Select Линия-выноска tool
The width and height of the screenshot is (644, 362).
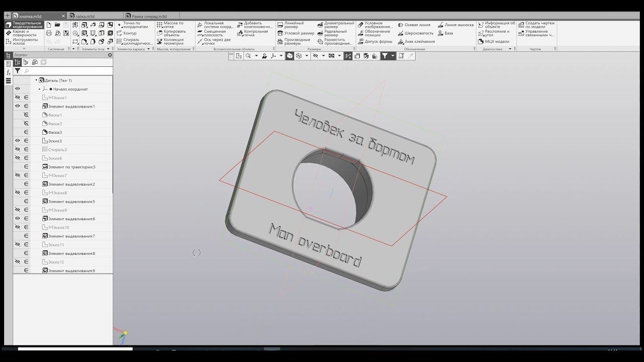[x=455, y=25]
